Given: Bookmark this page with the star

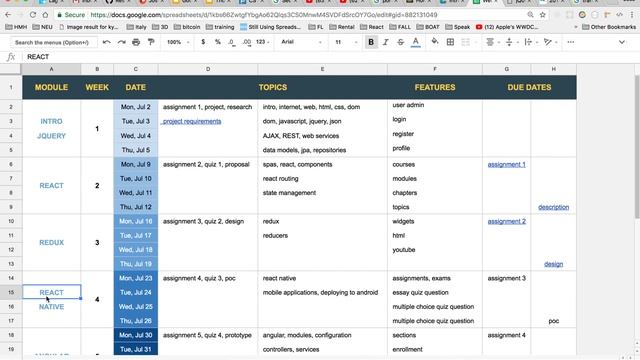Looking at the screenshot, I should tap(542, 15).
